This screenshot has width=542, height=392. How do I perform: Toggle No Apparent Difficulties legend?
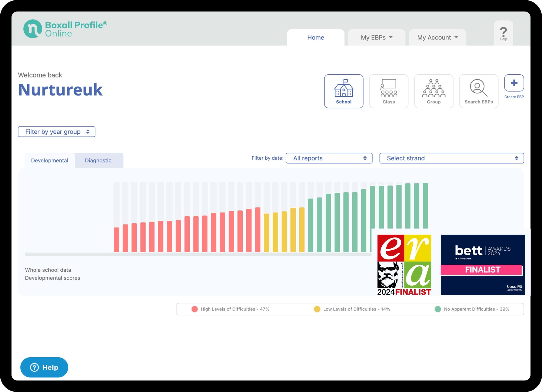click(x=472, y=309)
